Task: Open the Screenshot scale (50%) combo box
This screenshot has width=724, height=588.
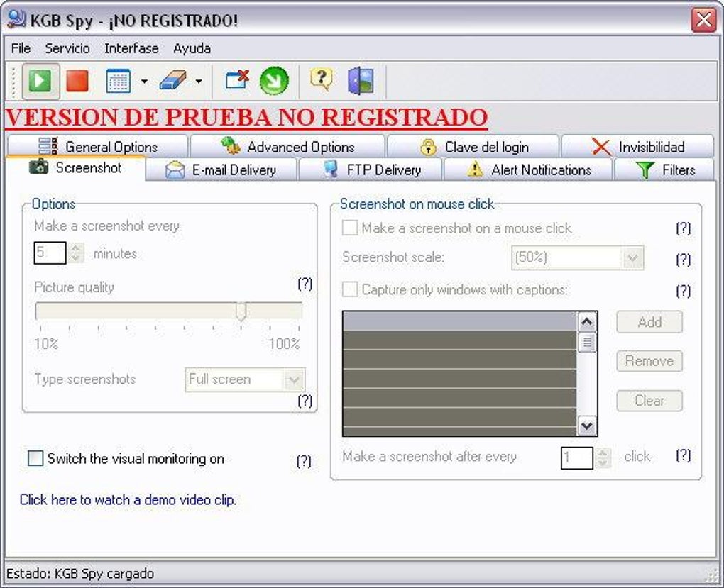Action: pos(577,257)
